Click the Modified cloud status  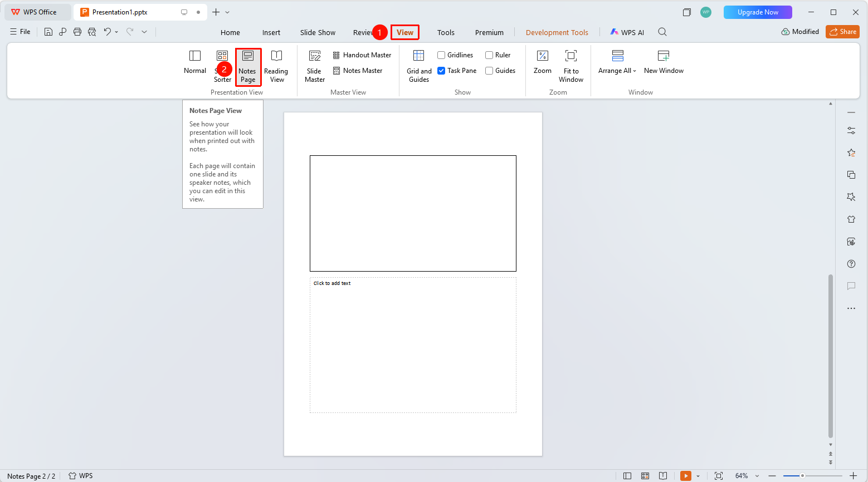pos(800,32)
